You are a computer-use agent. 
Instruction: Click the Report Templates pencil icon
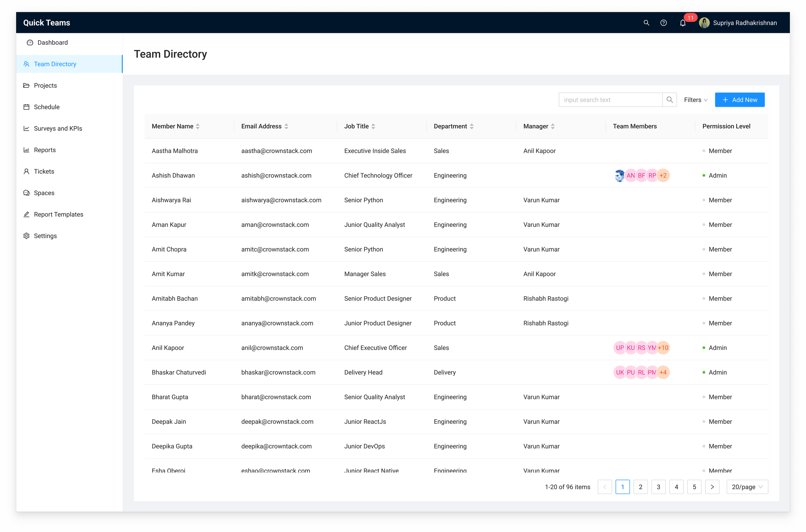point(26,214)
